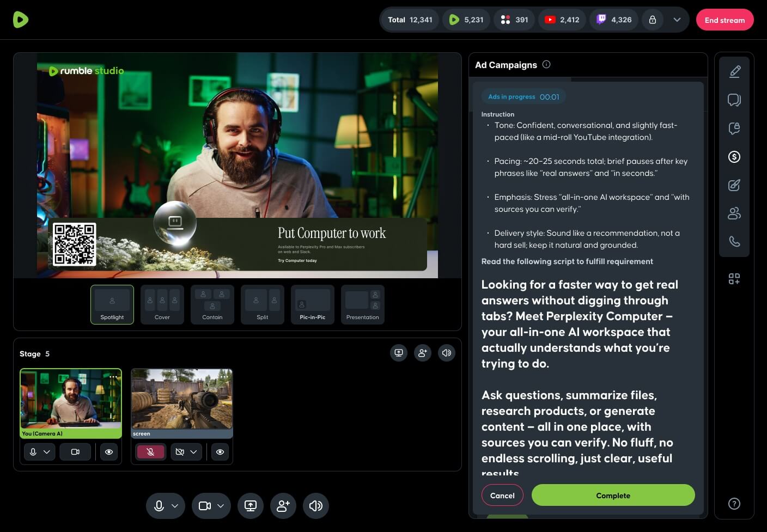Expand the viewer stats chevron
767x532 pixels.
pyautogui.click(x=677, y=20)
